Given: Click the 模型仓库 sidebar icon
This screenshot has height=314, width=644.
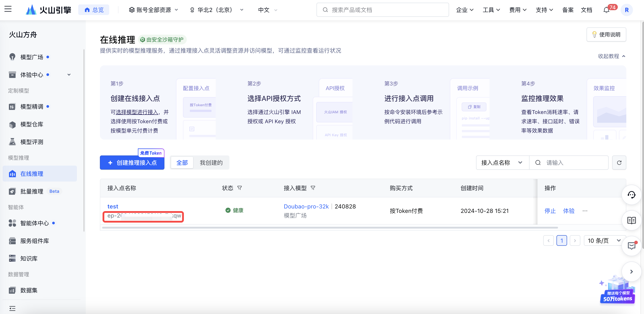Looking at the screenshot, I should [12, 124].
